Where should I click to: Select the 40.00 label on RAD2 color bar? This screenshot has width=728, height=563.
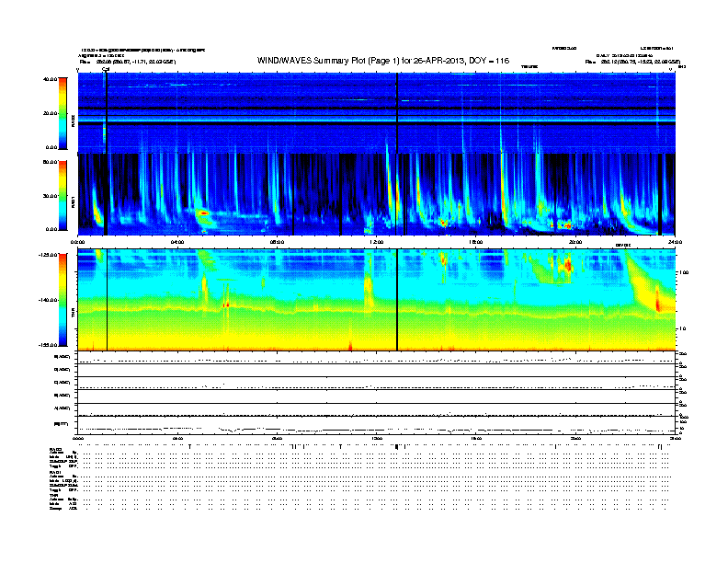[x=50, y=79]
